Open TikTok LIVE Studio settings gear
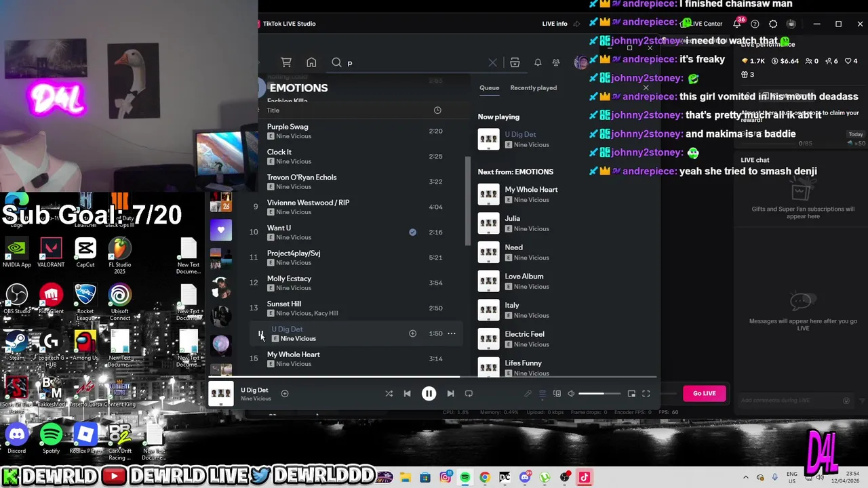This screenshot has height=488, width=868. tap(773, 24)
